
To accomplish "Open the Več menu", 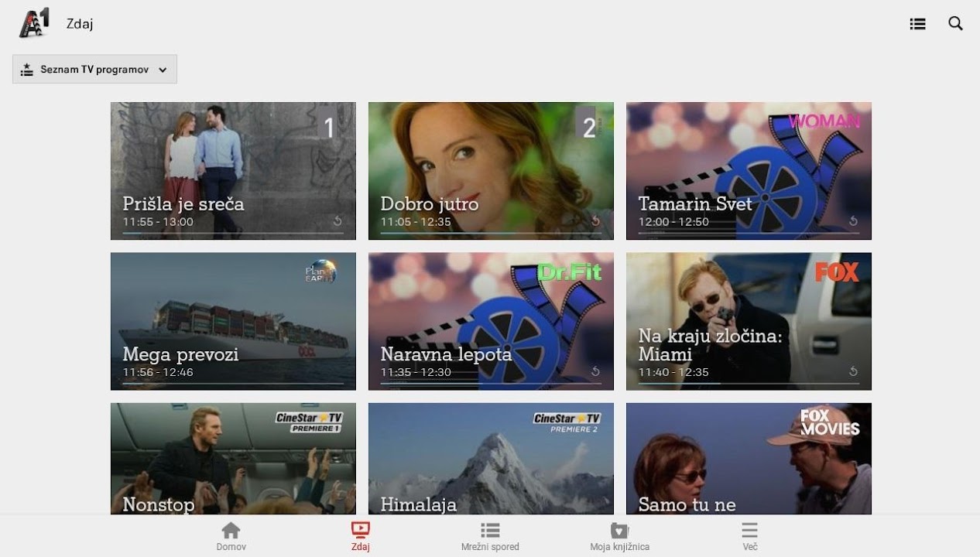I will point(749,536).
